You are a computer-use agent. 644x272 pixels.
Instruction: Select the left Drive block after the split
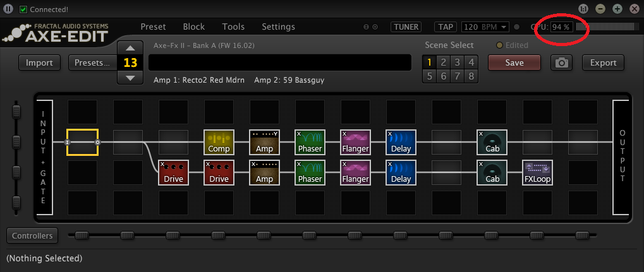pos(173,173)
